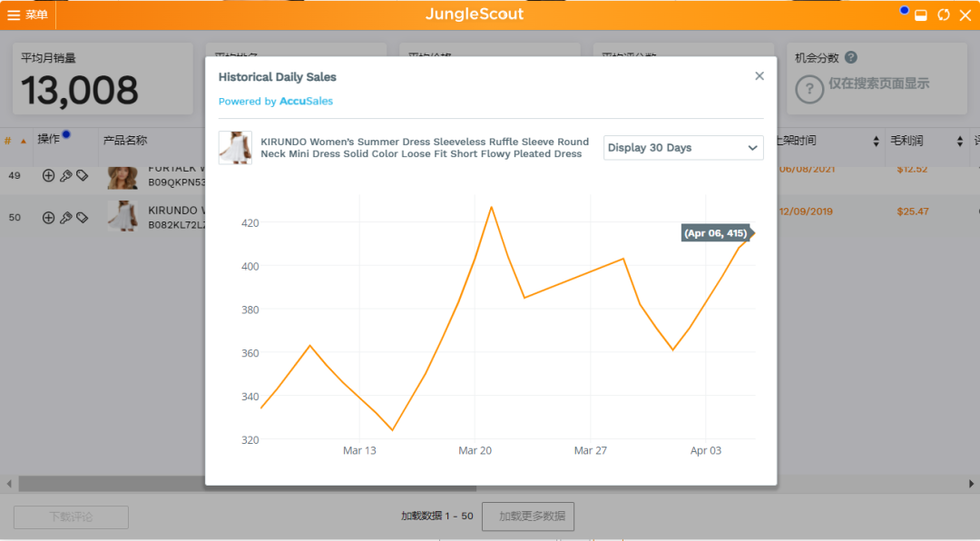Close the JungleScout extension window
The width and height of the screenshot is (980, 541).
coord(965,15)
